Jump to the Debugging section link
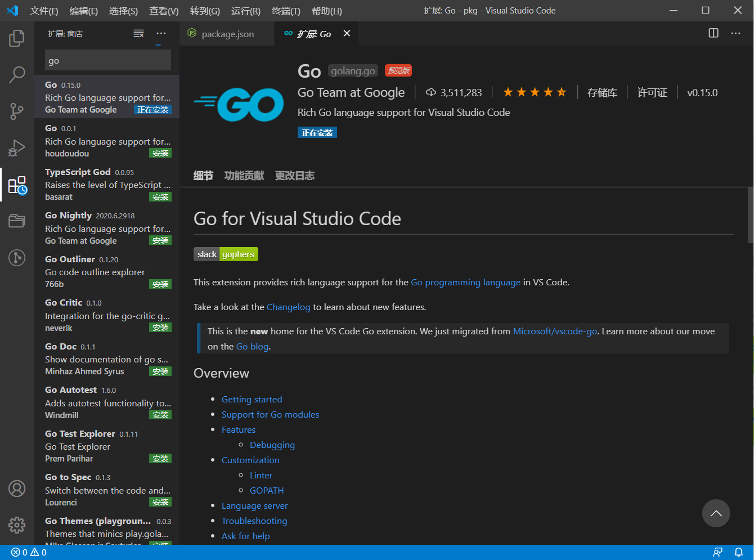Viewport: 754px width, 560px height. click(272, 445)
